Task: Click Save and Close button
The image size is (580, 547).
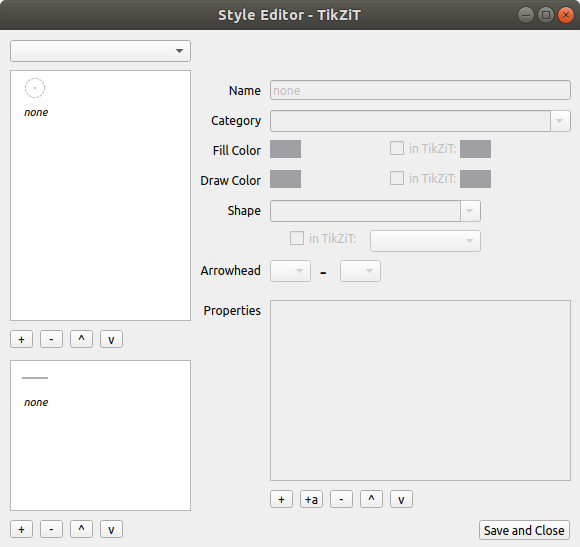Action: [524, 530]
